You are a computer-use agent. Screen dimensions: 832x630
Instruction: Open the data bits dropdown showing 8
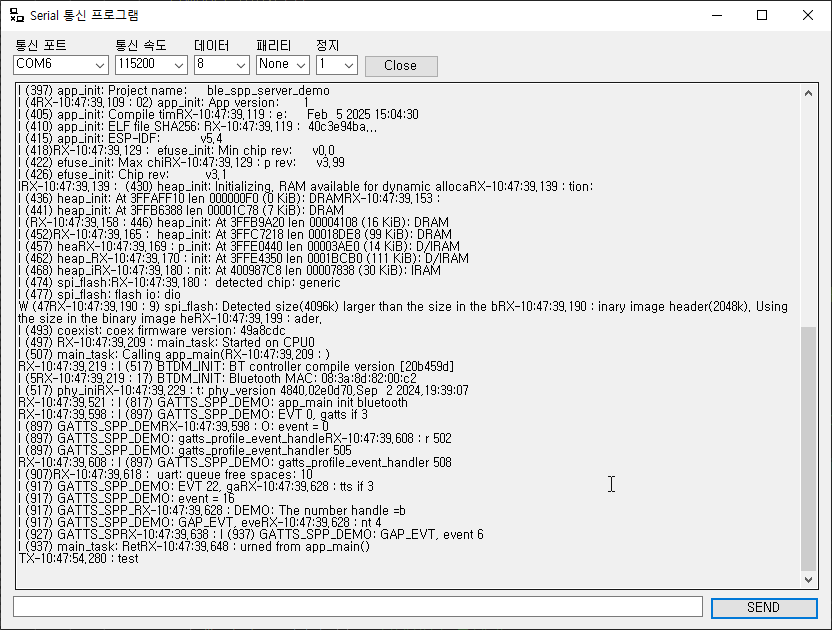coord(222,65)
